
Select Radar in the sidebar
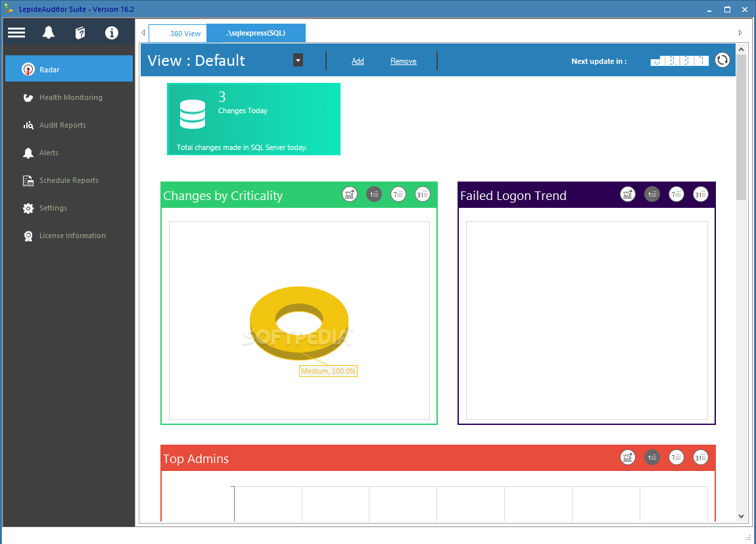tap(69, 70)
